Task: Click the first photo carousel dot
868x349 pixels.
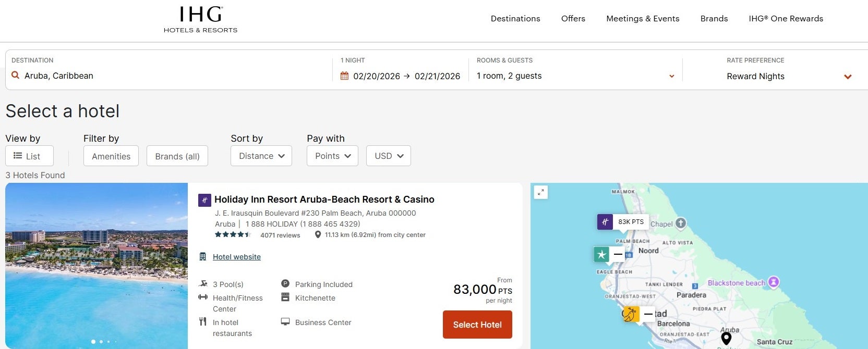Action: tap(93, 342)
